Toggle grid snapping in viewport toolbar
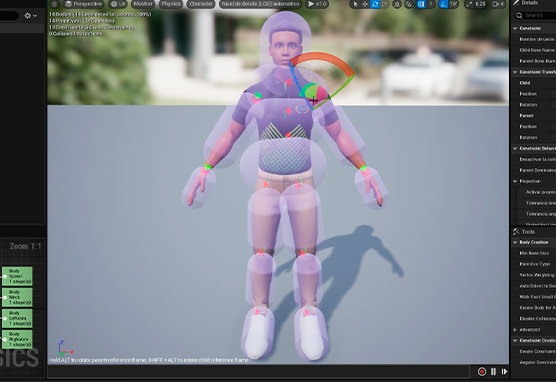556x382 pixels. (x=421, y=4)
